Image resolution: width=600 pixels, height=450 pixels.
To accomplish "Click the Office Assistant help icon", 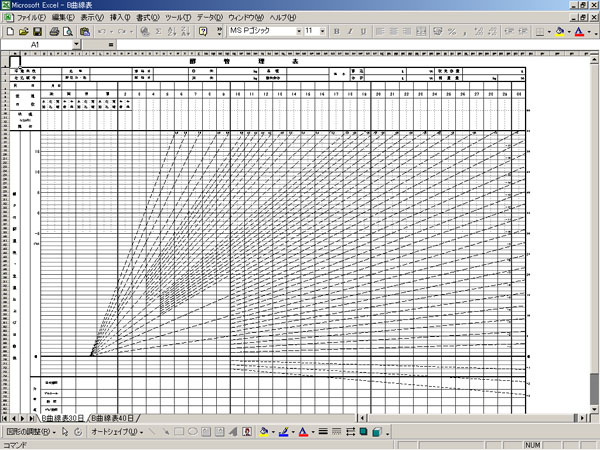I will coord(204,32).
